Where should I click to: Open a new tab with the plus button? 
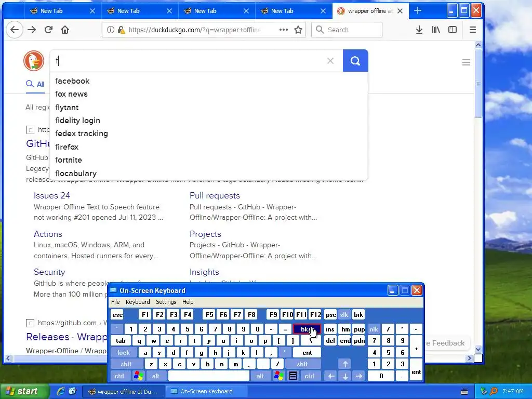pyautogui.click(x=418, y=10)
